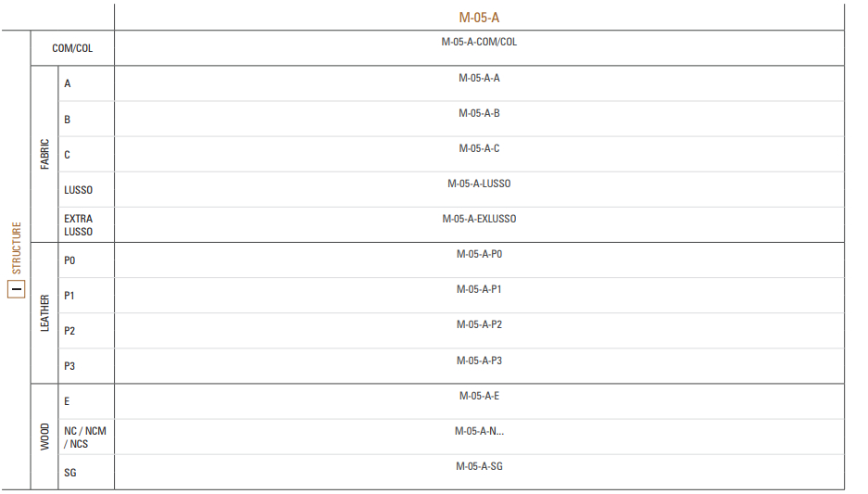Click the EXTRA LUSSO row label
Image resolution: width=868 pixels, height=494 pixels.
79,225
